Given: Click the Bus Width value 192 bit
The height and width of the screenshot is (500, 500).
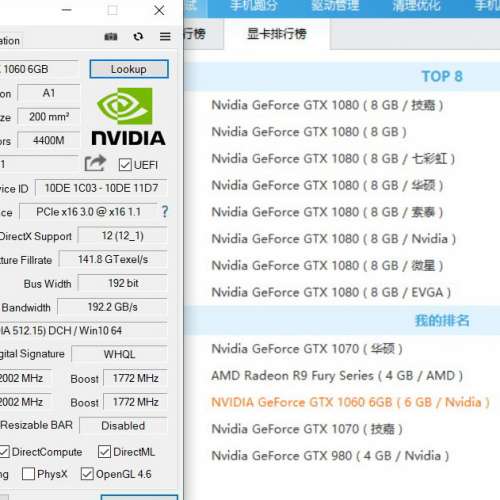Looking at the screenshot, I should pos(123,283).
